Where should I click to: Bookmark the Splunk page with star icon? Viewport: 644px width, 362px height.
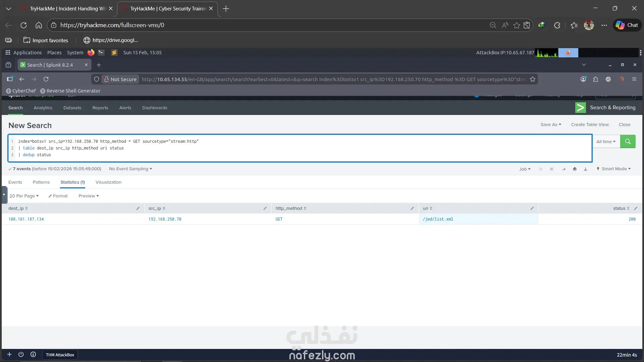tap(533, 79)
